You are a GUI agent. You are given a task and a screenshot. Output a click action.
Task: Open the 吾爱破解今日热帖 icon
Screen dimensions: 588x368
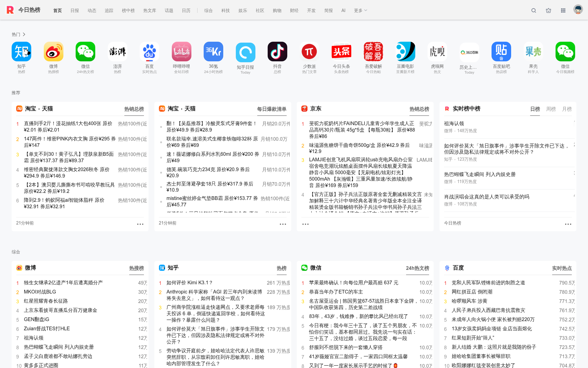(373, 52)
